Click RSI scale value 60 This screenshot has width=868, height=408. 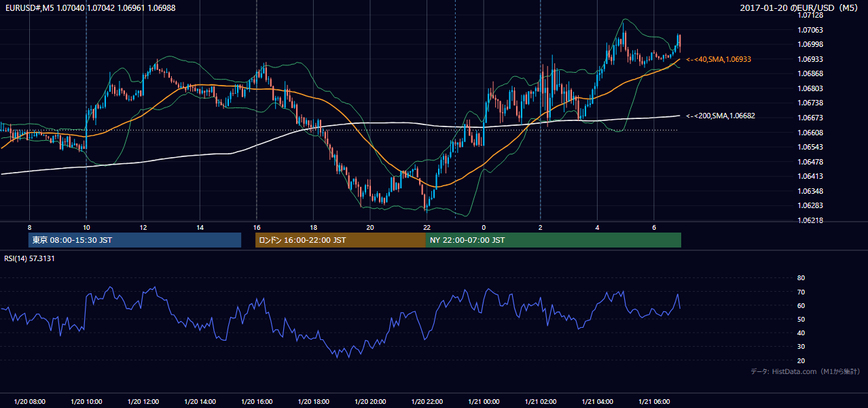801,305
